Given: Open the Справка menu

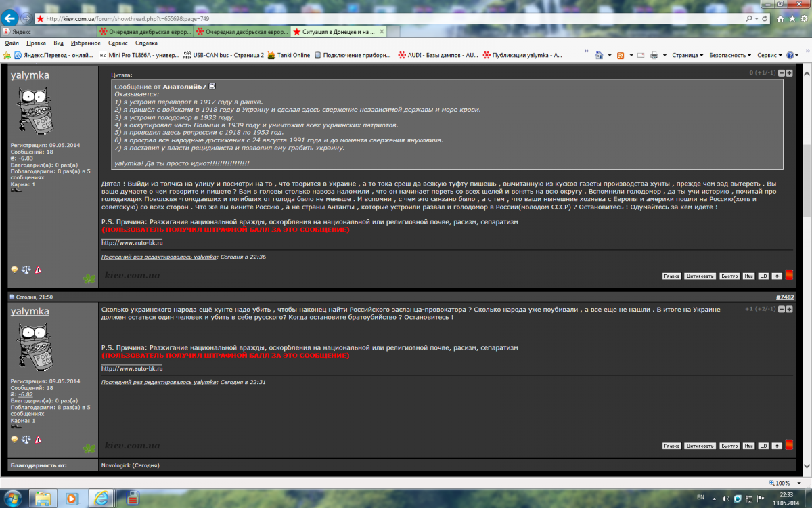Looking at the screenshot, I should click(x=146, y=43).
